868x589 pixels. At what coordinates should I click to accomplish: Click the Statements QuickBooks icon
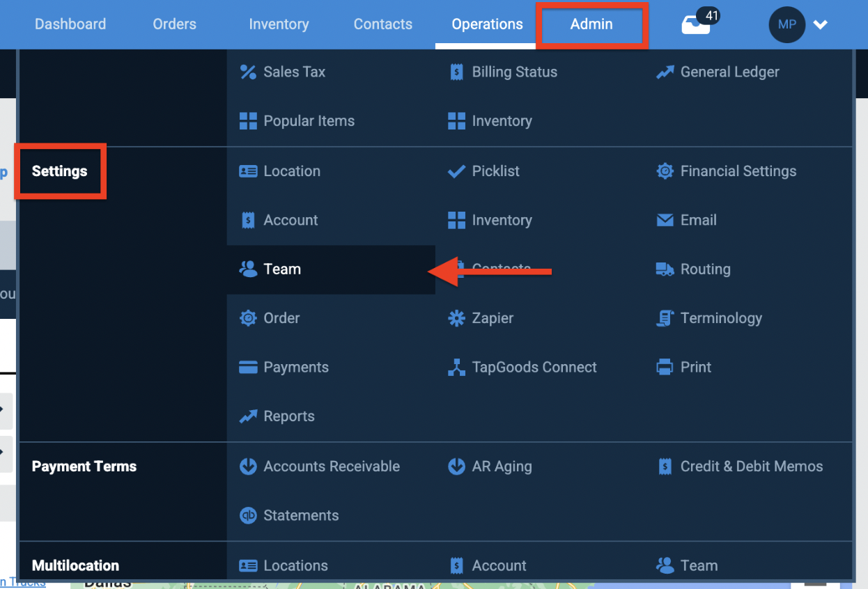click(248, 516)
